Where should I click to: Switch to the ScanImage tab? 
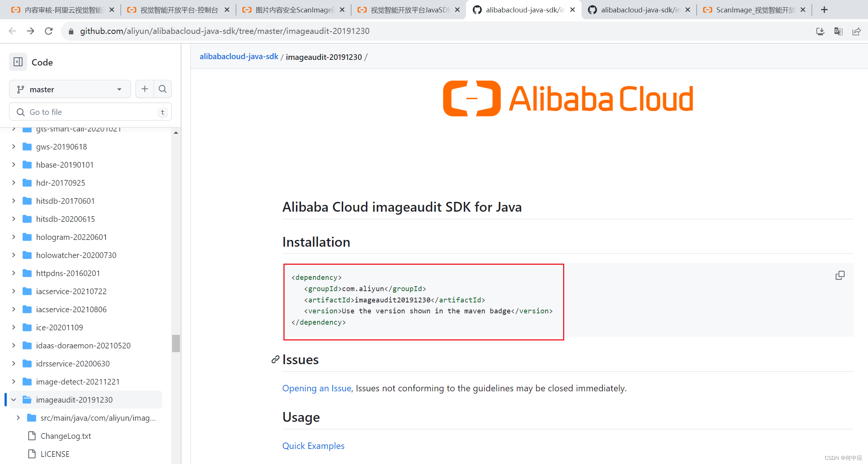[755, 10]
